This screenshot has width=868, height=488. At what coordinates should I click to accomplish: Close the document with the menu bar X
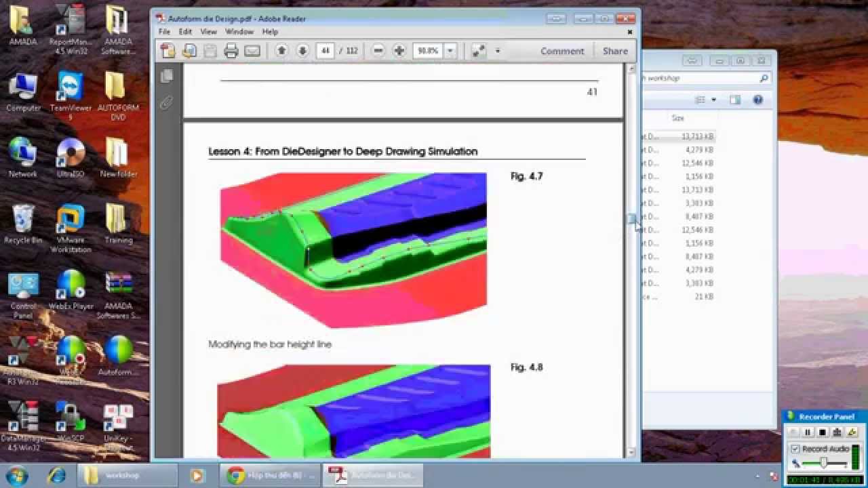(x=630, y=32)
